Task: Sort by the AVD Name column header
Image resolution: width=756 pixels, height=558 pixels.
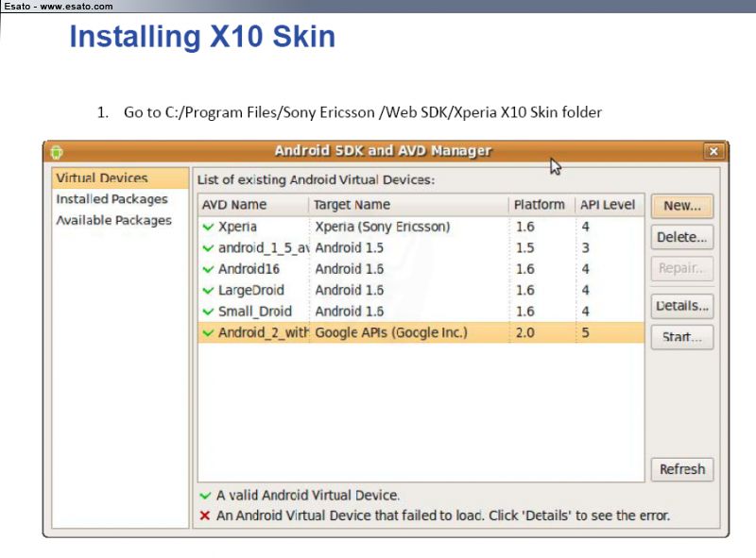Action: tap(253, 205)
